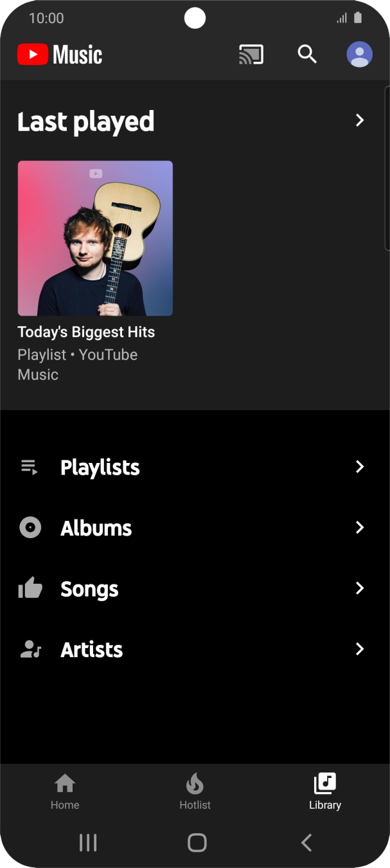This screenshot has height=868, width=390.
Task: Open search in YouTube Music
Action: click(307, 54)
